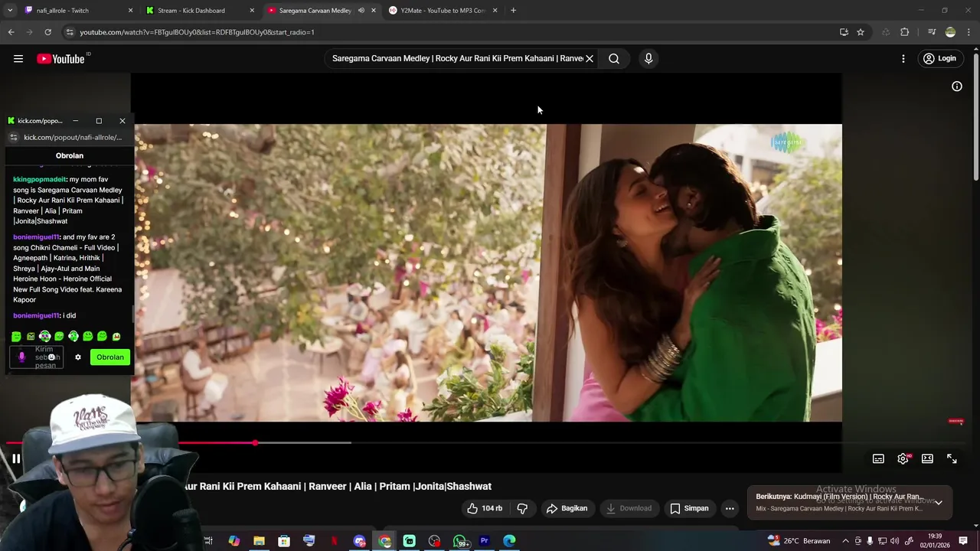Click boniemiguel11 username above 'i did'
This screenshot has width=980, height=551.
point(36,315)
